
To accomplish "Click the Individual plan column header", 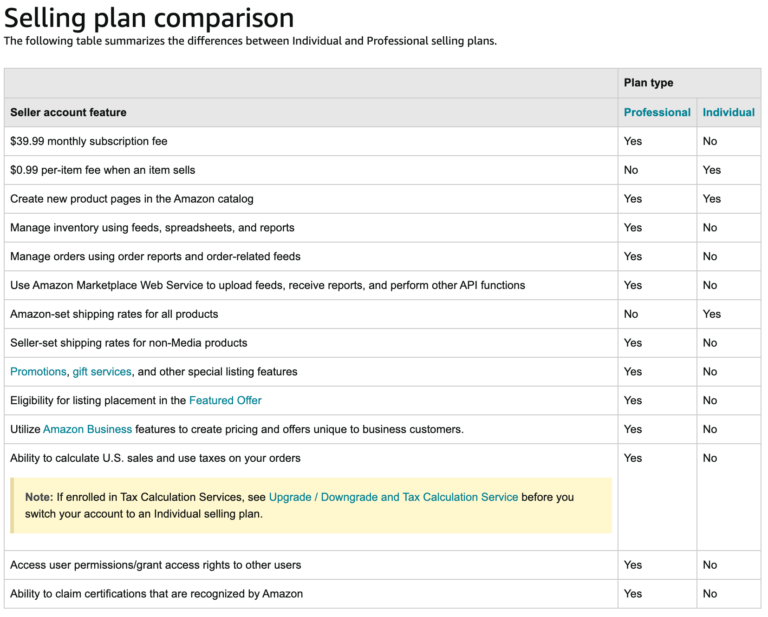I will coord(728,113).
